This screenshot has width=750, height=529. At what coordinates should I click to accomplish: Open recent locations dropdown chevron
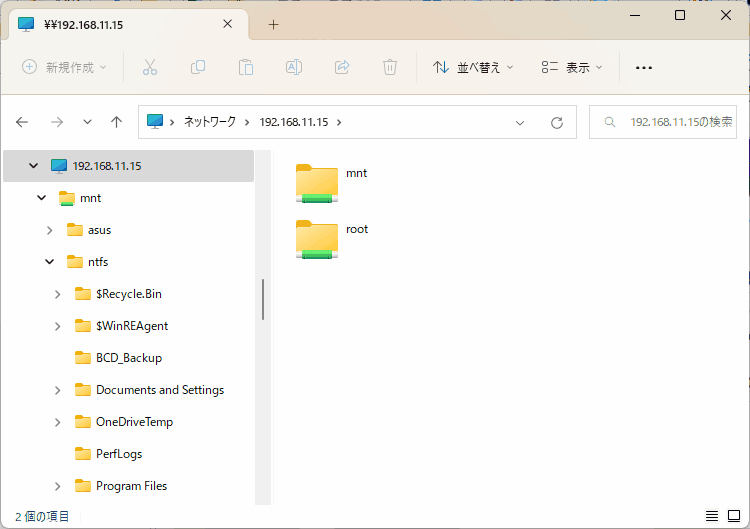click(87, 122)
